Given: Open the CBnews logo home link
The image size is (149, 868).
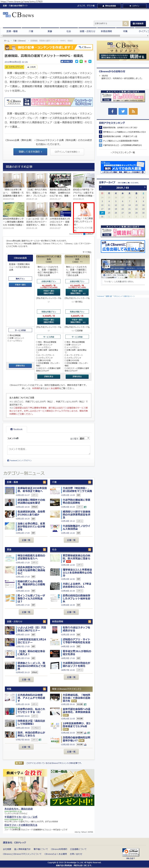Looking at the screenshot, I should (x=19, y=15).
